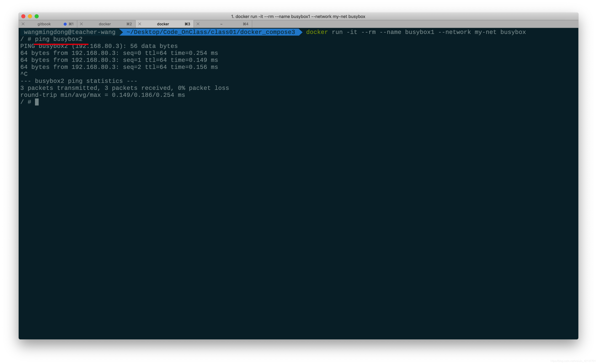Close the docker ⌘3 tab with its X
The width and height of the screenshot is (597, 364).
(x=140, y=24)
